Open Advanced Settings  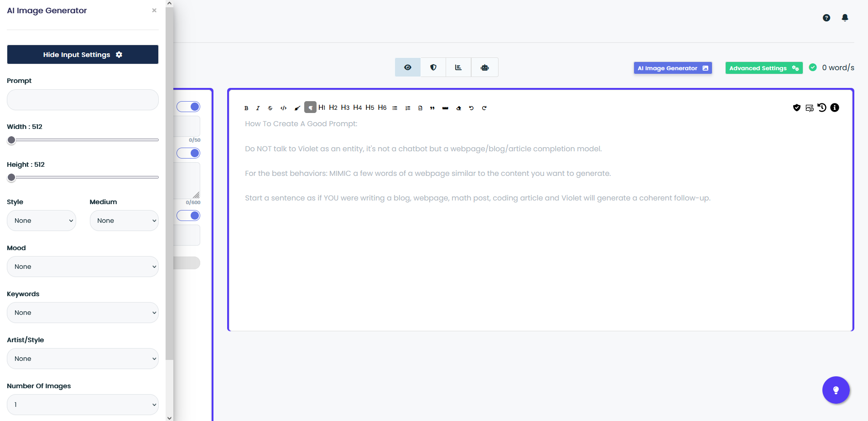(764, 67)
